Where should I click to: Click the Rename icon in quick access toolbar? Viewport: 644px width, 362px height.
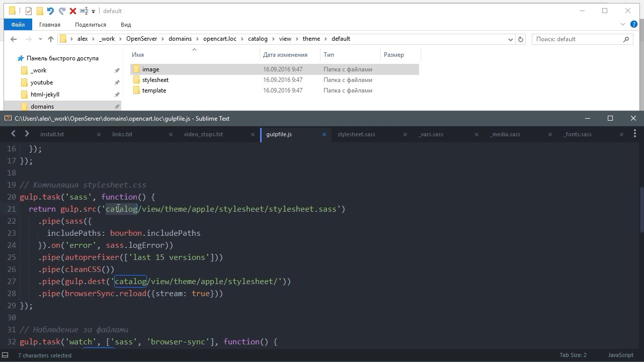pos(84,11)
